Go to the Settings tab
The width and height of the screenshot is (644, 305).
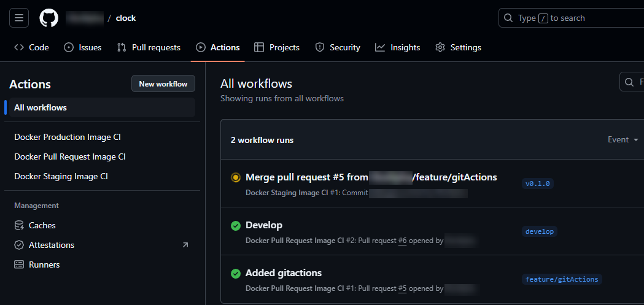(458, 47)
